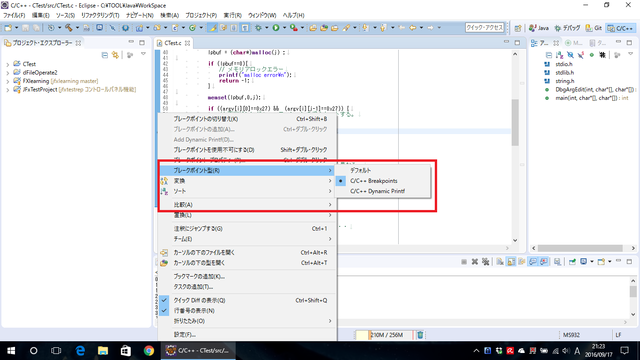Click the garbage collector trash icon

click(x=420, y=335)
